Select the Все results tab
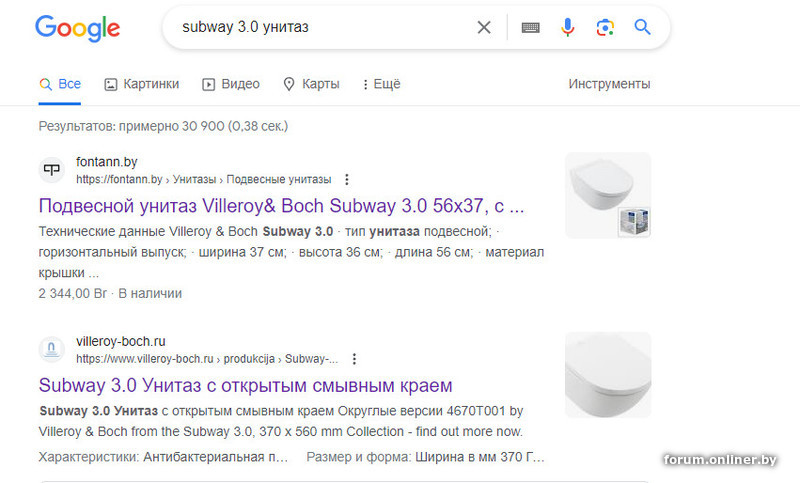800x483 pixels. pyautogui.click(x=60, y=84)
